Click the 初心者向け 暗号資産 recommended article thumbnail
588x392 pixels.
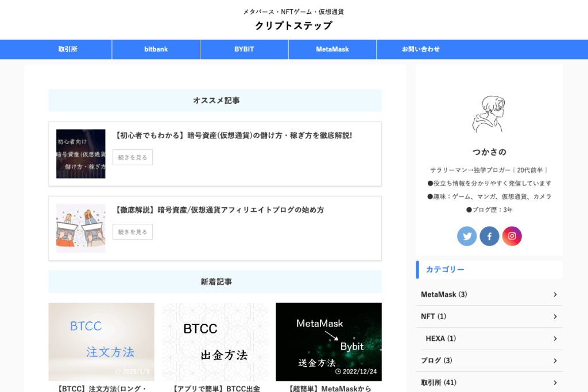point(80,153)
